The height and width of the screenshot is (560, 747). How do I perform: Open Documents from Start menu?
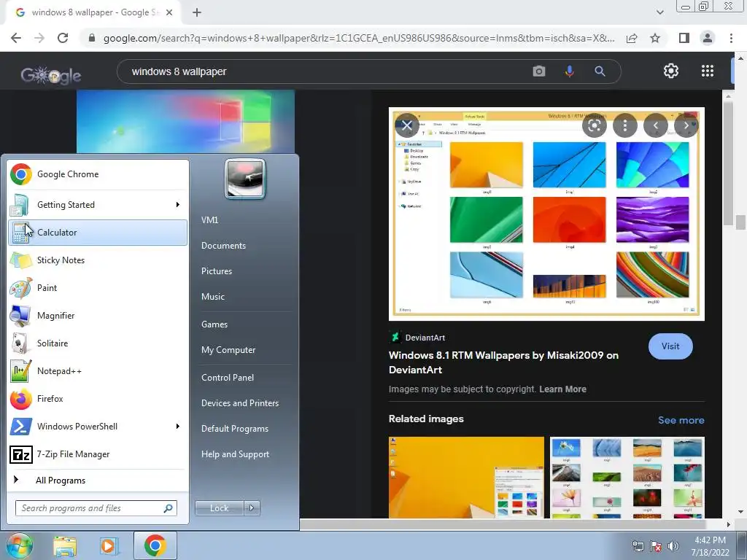pos(223,246)
